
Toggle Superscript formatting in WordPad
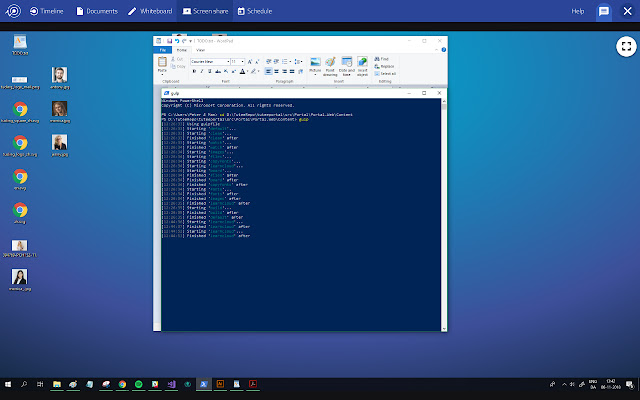(233, 71)
